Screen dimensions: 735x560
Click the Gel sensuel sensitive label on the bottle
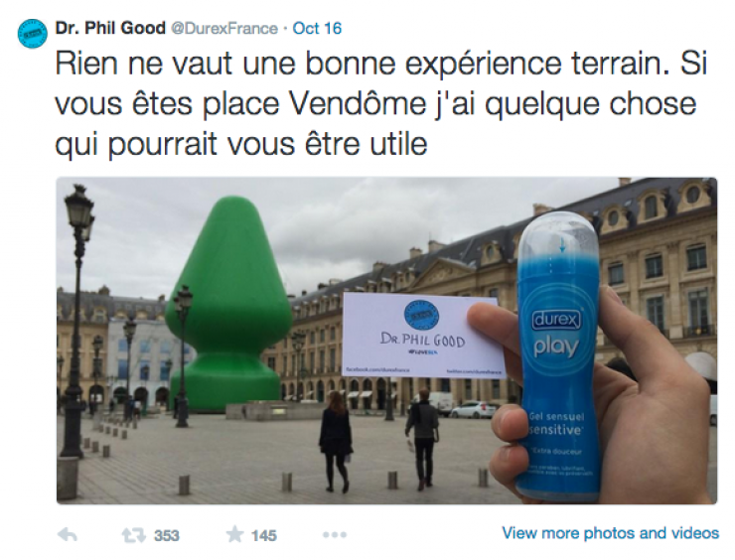tap(555, 423)
